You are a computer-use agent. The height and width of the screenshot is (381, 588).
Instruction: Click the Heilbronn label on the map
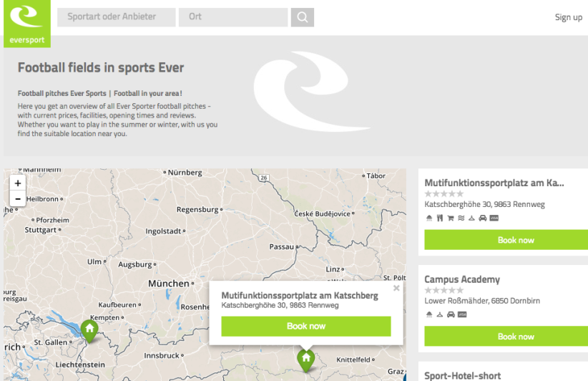[x=42, y=199]
